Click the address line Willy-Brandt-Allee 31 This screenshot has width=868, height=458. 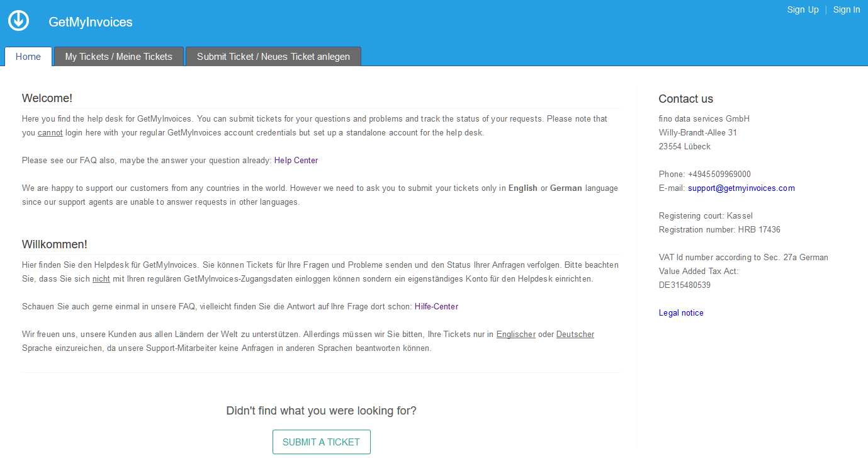pos(698,132)
